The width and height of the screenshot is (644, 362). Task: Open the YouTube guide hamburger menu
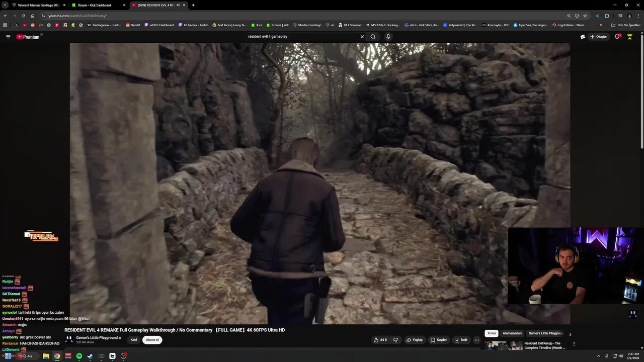pyautogui.click(x=8, y=37)
